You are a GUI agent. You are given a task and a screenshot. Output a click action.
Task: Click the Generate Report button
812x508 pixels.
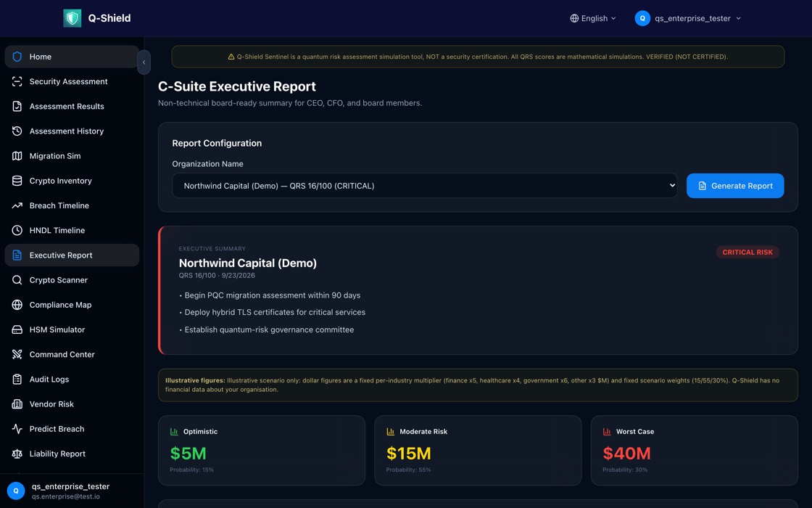735,186
